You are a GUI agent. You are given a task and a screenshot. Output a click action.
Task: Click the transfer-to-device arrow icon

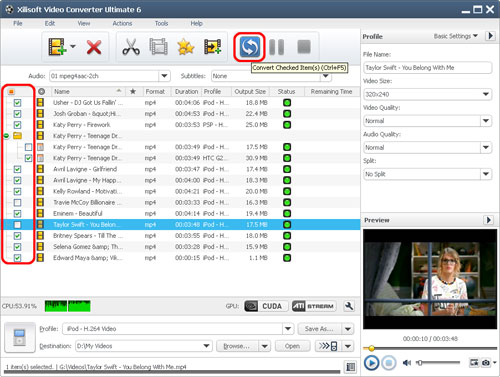(328, 346)
